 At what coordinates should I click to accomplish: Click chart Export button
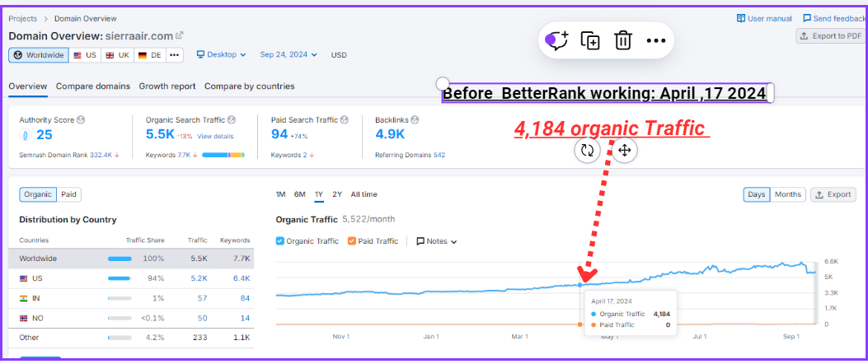(x=833, y=194)
